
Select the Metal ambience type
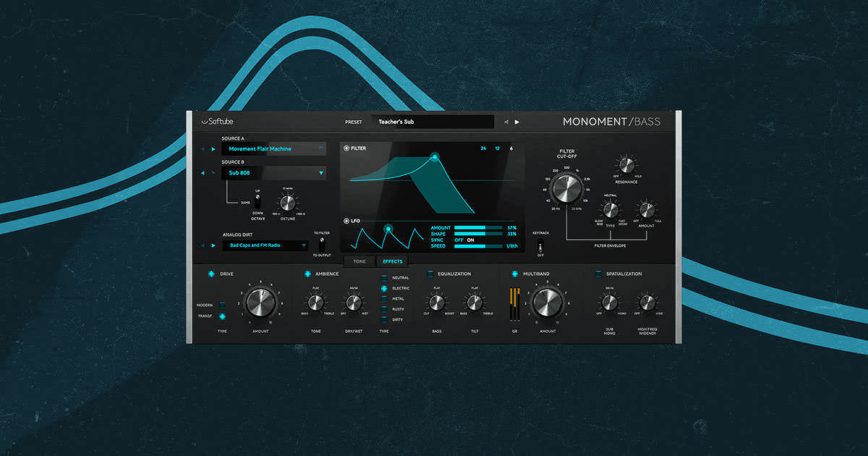click(x=384, y=298)
